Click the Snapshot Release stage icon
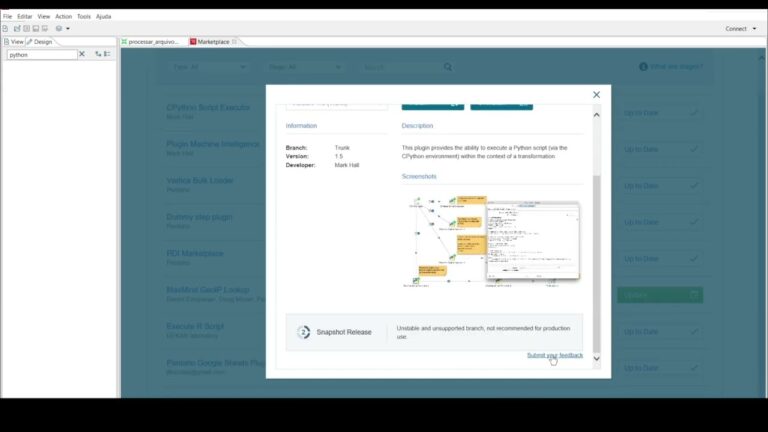Viewport: 768px width, 432px height. pos(303,332)
